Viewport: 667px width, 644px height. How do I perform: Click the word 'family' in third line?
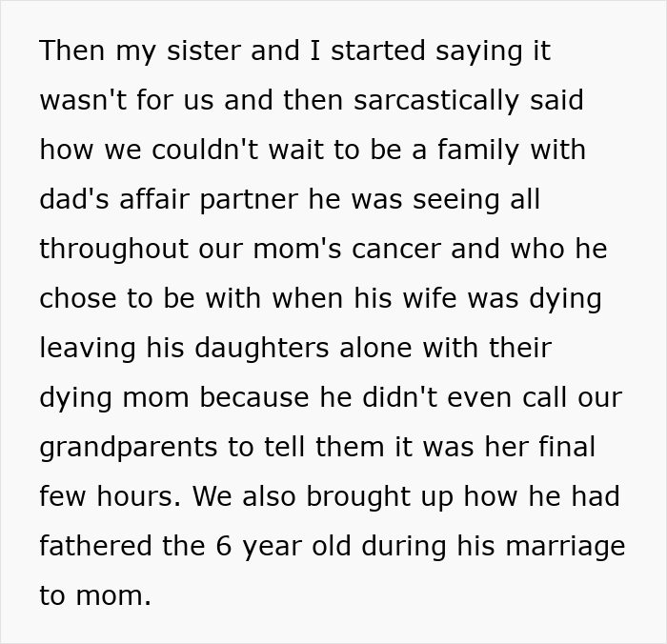pos(478,151)
